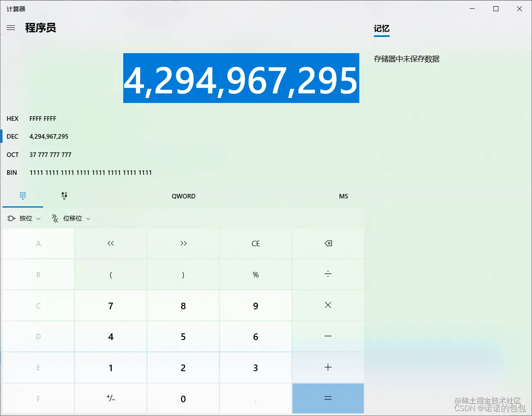Click the open parenthesis key
The image size is (532, 416).
click(x=110, y=274)
